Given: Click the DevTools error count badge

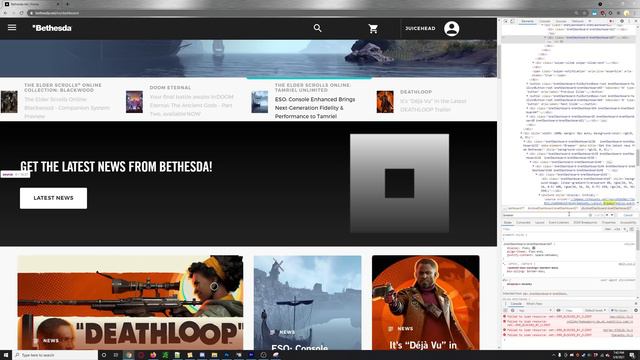Looking at the screenshot, I should click(612, 21).
